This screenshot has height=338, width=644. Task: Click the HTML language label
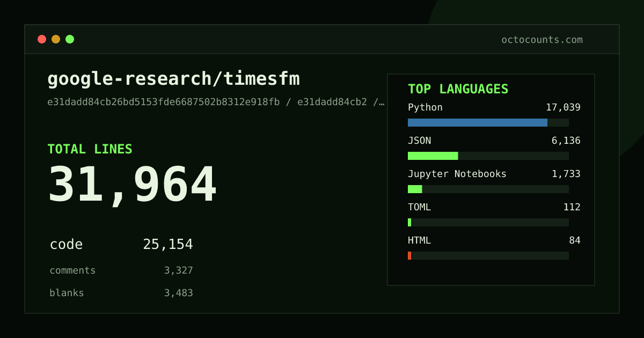pyautogui.click(x=419, y=240)
